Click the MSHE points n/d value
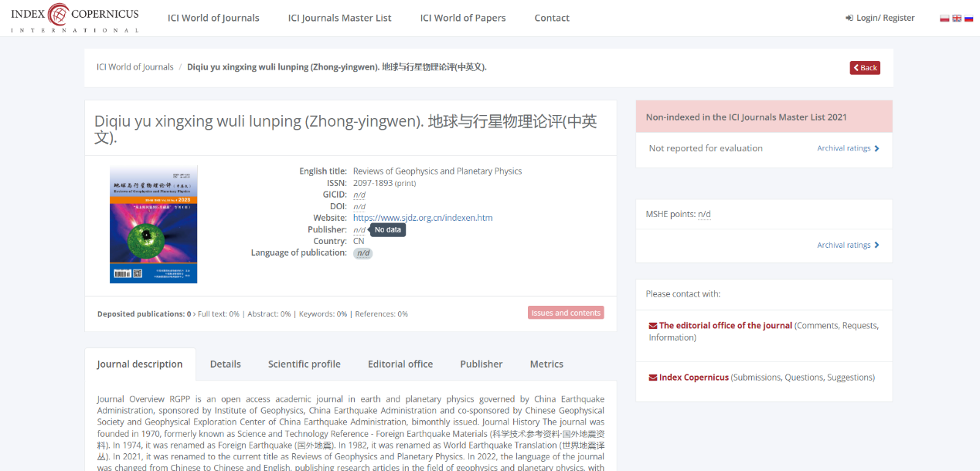Viewport: 980px width, 471px height. tap(704, 215)
